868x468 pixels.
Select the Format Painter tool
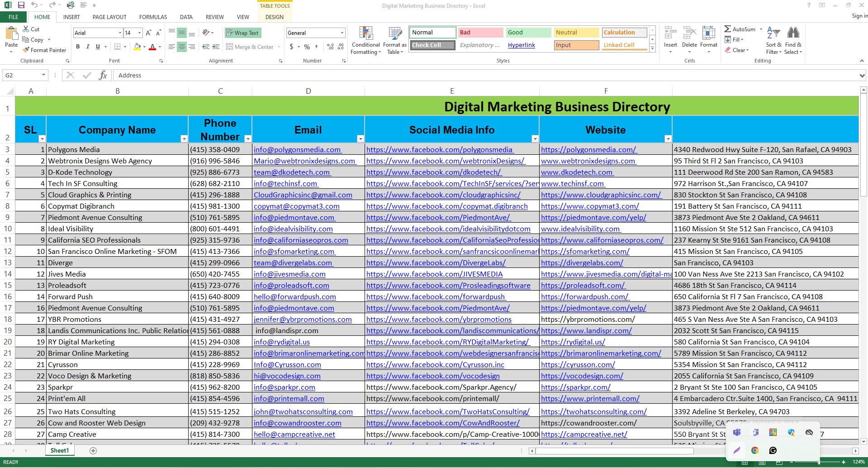pyautogui.click(x=44, y=50)
